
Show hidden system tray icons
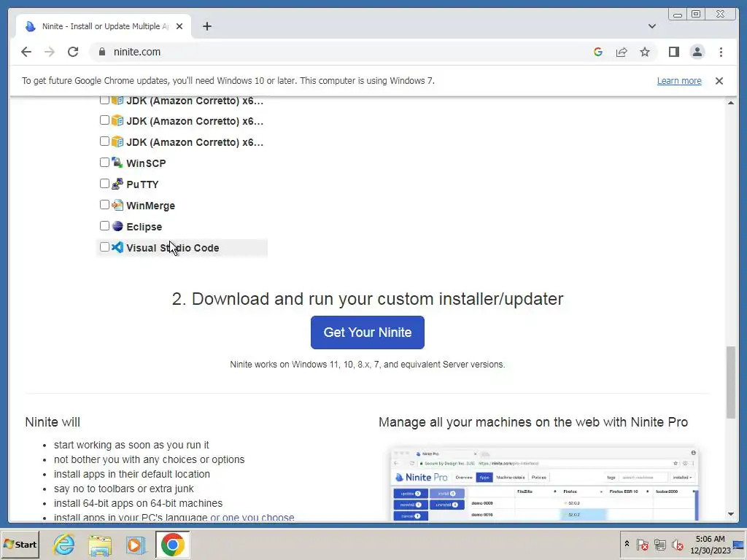coord(627,544)
